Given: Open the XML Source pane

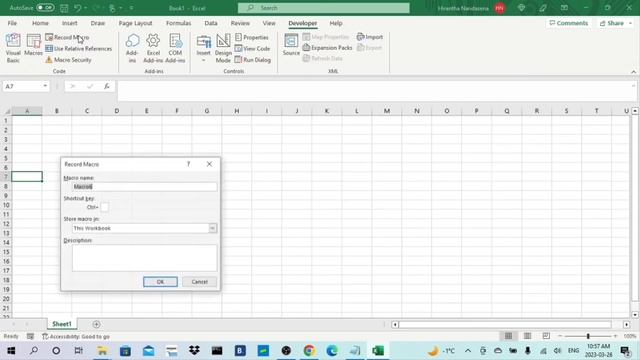Looking at the screenshot, I should click(x=291, y=45).
